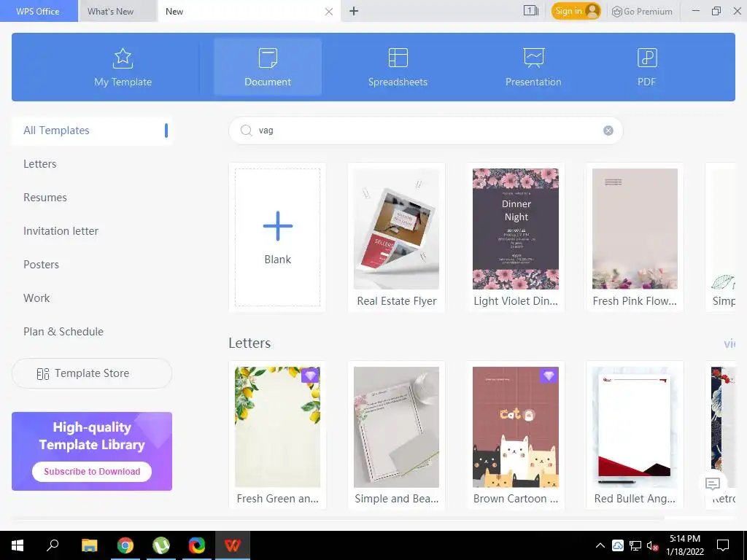Clear the search text with the X icon
This screenshot has width=747, height=560.
(x=608, y=131)
